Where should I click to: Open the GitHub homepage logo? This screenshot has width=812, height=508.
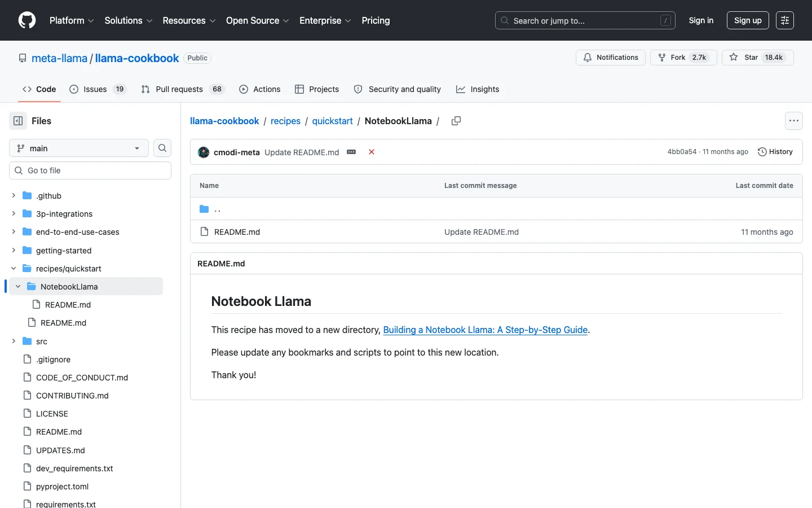(x=27, y=20)
